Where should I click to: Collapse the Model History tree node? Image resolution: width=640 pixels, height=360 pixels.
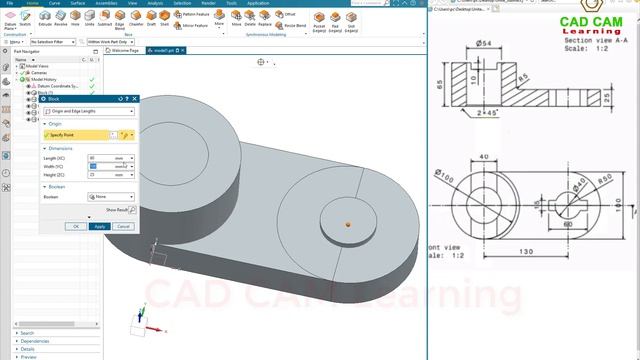coord(17,80)
